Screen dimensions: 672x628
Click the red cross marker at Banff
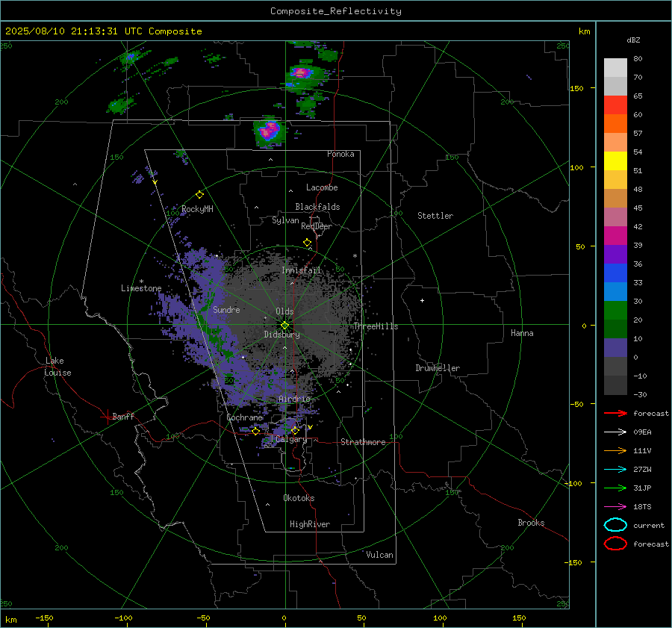coord(107,417)
